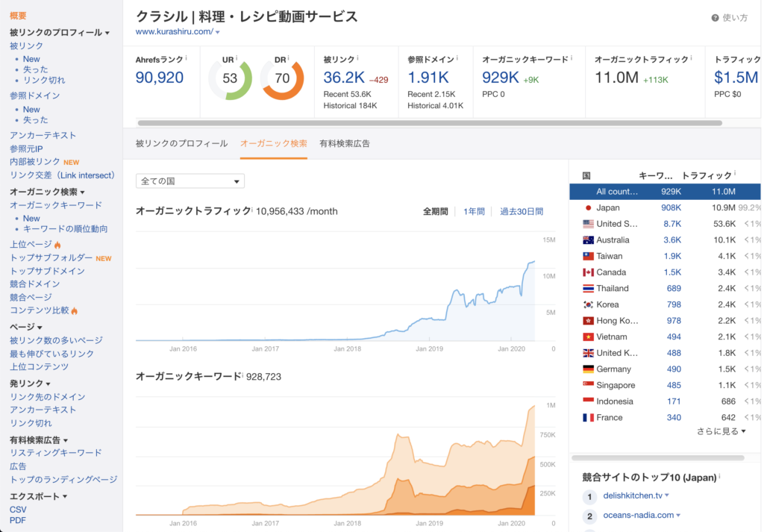The height and width of the screenshot is (532, 764).
Task: Select the 全期間 time range
Action: 435,211
